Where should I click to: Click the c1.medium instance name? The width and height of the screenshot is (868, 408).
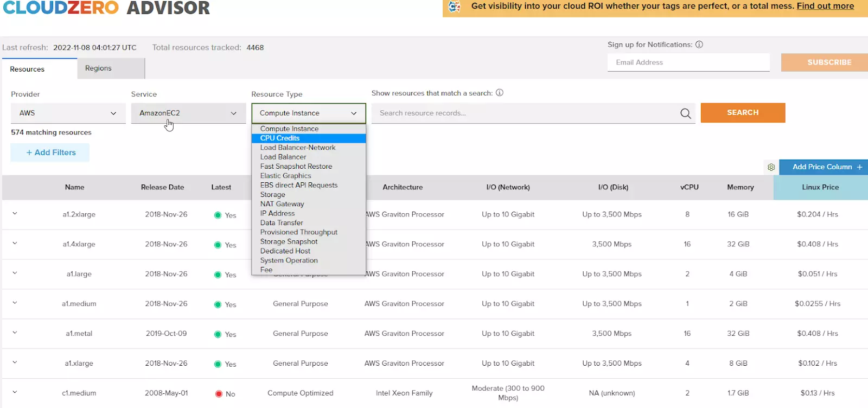[x=79, y=393]
